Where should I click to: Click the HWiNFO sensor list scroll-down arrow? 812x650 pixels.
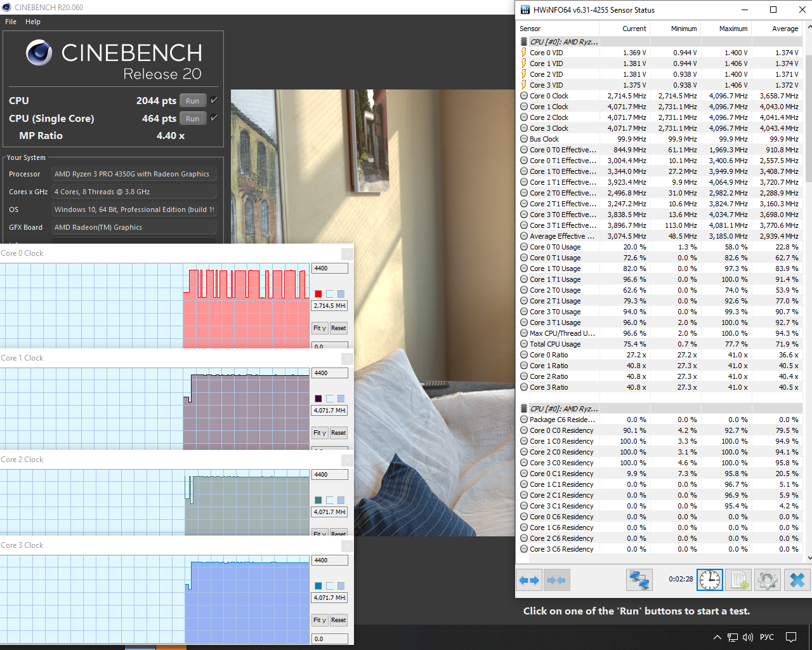coord(809,558)
